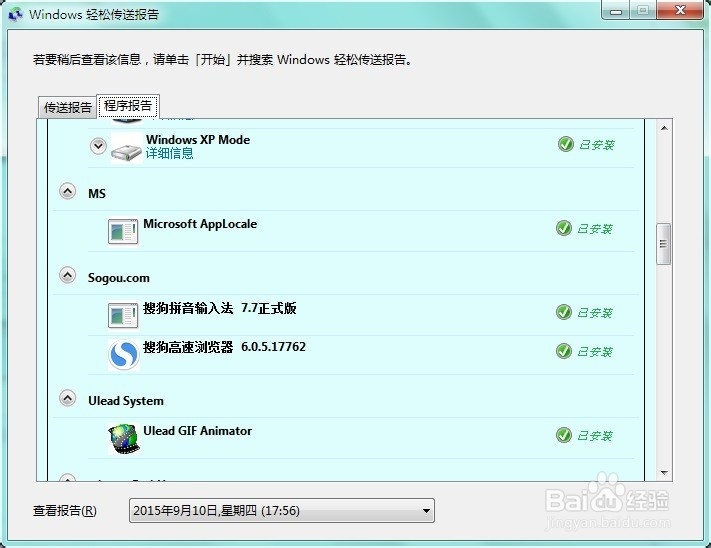711x548 pixels.
Task: Click the Windows XP Mode program name
Action: click(x=198, y=140)
